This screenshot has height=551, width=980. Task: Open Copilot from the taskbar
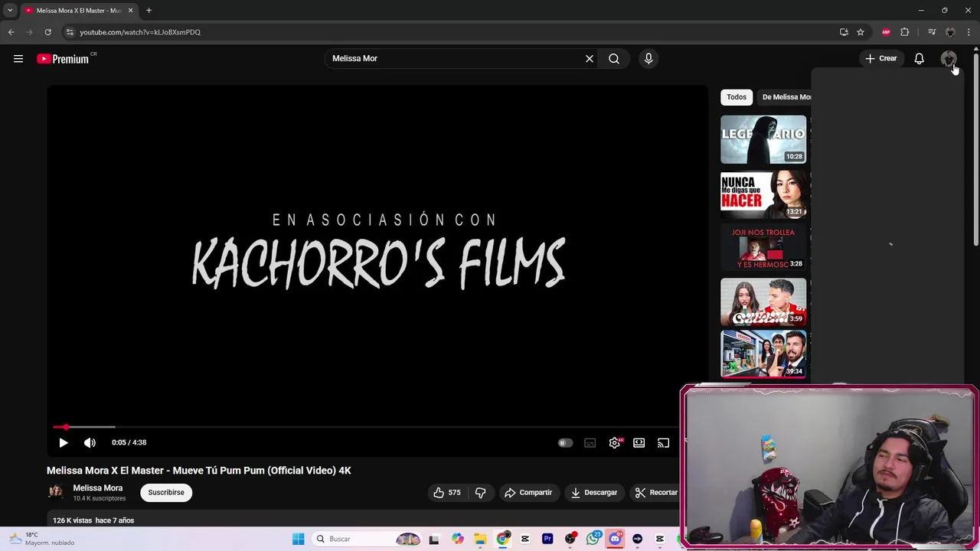pos(458,539)
